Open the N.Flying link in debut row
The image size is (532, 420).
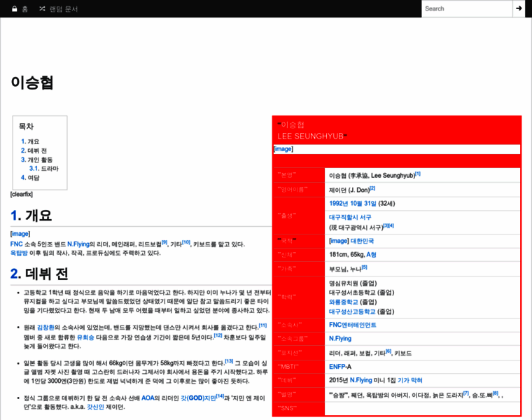pyautogui.click(x=361, y=380)
